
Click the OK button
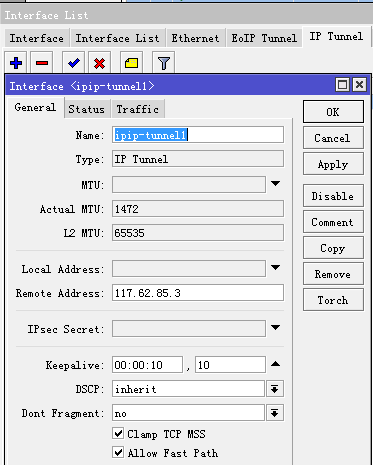point(333,112)
